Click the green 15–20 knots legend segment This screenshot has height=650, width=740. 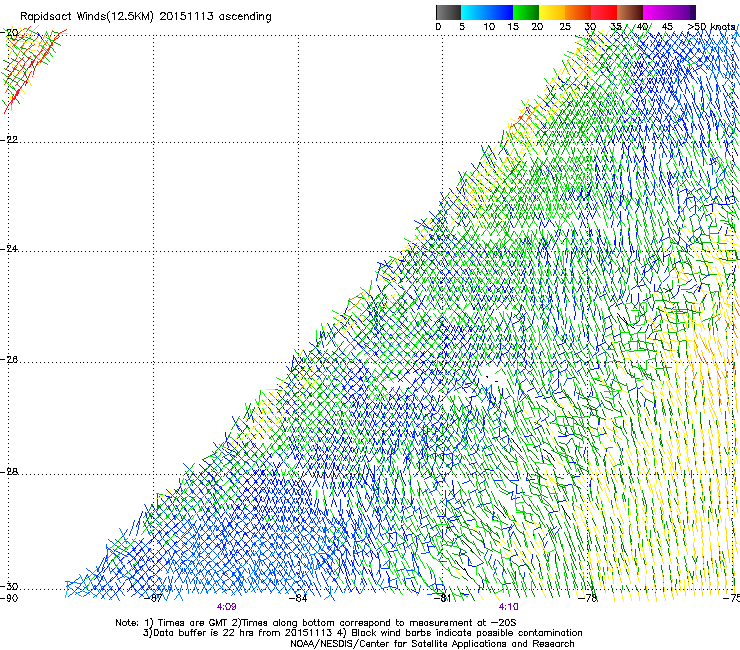click(526, 12)
